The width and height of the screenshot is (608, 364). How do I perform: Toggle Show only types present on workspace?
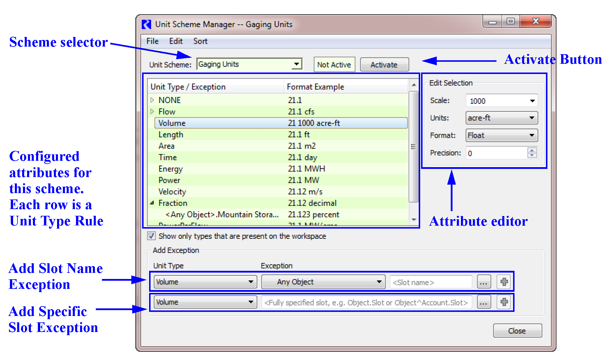point(151,236)
